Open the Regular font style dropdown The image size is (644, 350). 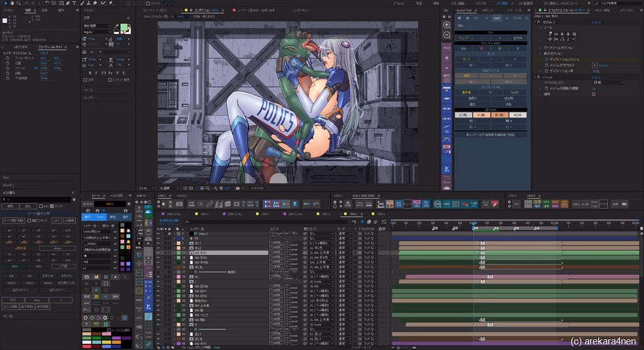tap(98, 31)
